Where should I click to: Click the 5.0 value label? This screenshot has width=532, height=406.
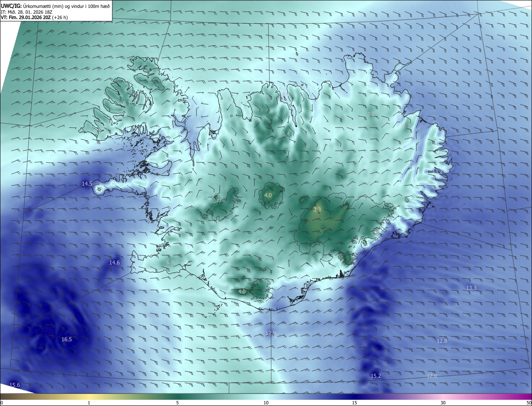[x=215, y=198]
